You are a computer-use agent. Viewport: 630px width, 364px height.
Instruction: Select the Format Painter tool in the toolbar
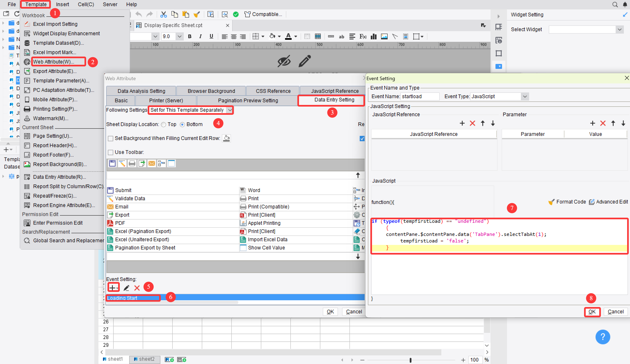click(x=197, y=14)
